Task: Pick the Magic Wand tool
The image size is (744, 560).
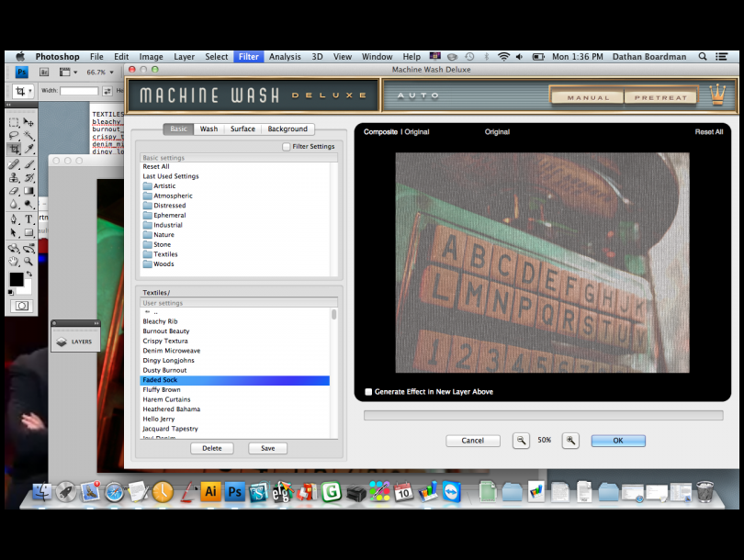Action: [29, 136]
